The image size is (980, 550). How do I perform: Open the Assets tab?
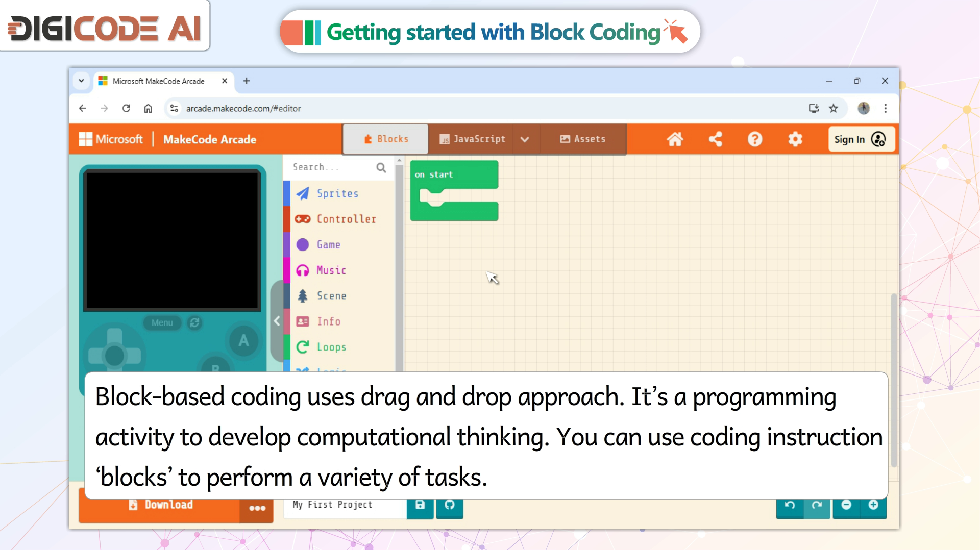(582, 139)
